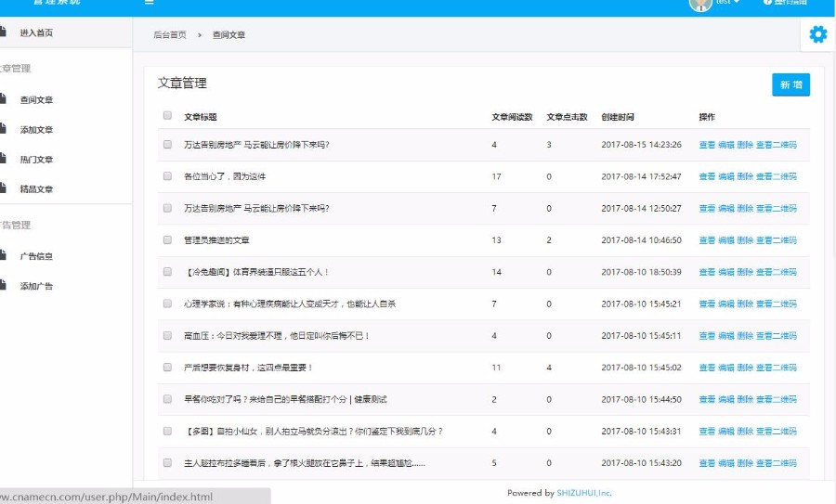Click the 文章阅读数 column header

coord(512,117)
